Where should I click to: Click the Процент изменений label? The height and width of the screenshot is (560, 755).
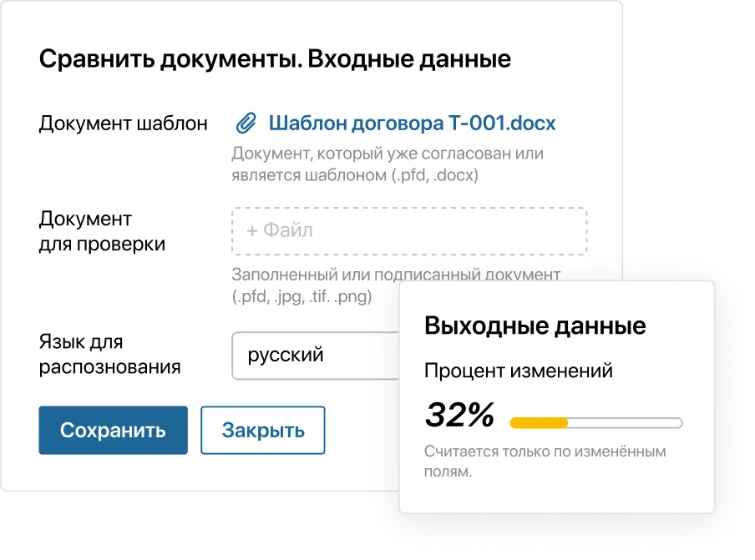click(x=518, y=371)
